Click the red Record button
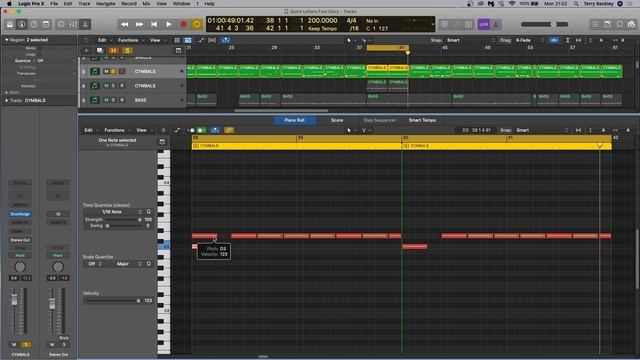 pyautogui.click(x=183, y=24)
